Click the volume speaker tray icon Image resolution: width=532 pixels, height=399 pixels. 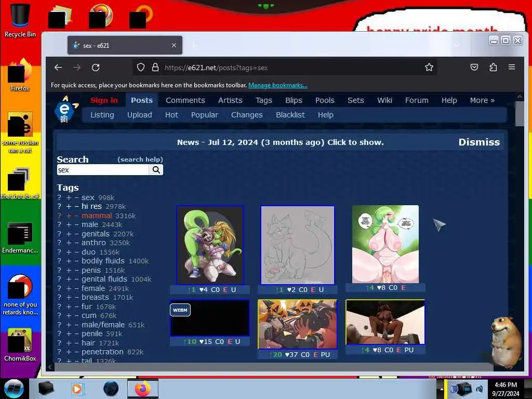[480, 389]
